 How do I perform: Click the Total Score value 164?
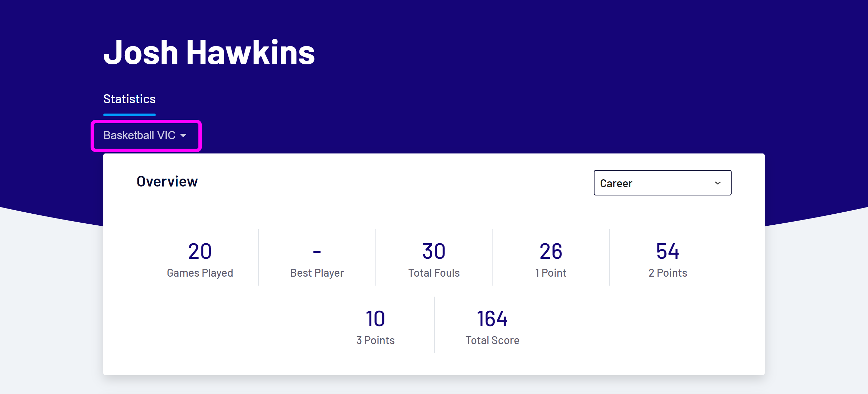tap(492, 319)
